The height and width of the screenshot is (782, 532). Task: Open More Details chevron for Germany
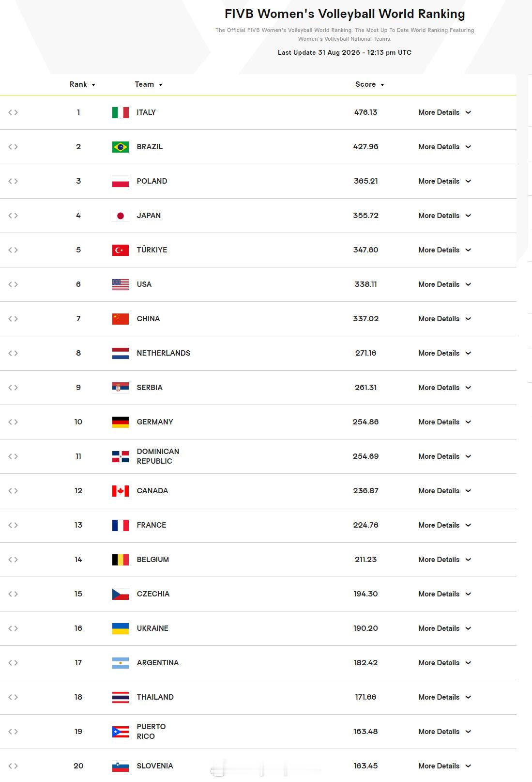click(468, 422)
